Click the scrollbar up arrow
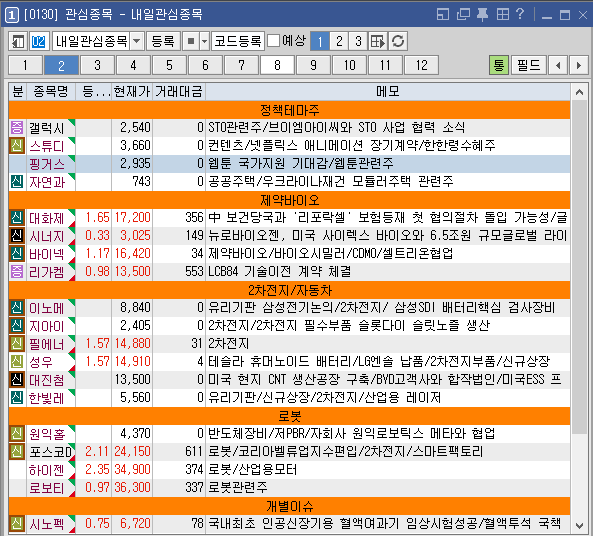The width and height of the screenshot is (593, 536). (x=579, y=92)
